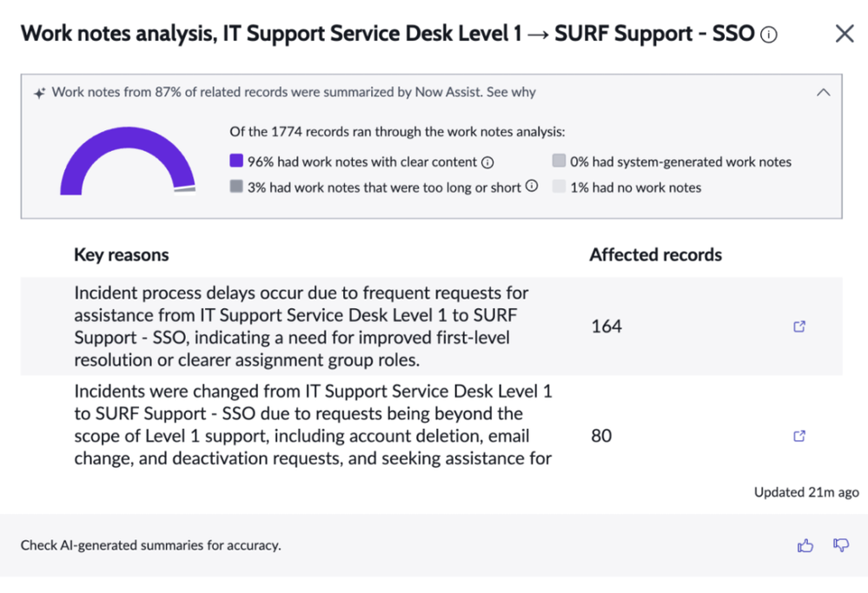The height and width of the screenshot is (593, 868).
Task: Click the info icon beside the dialog title
Action: pos(768,35)
